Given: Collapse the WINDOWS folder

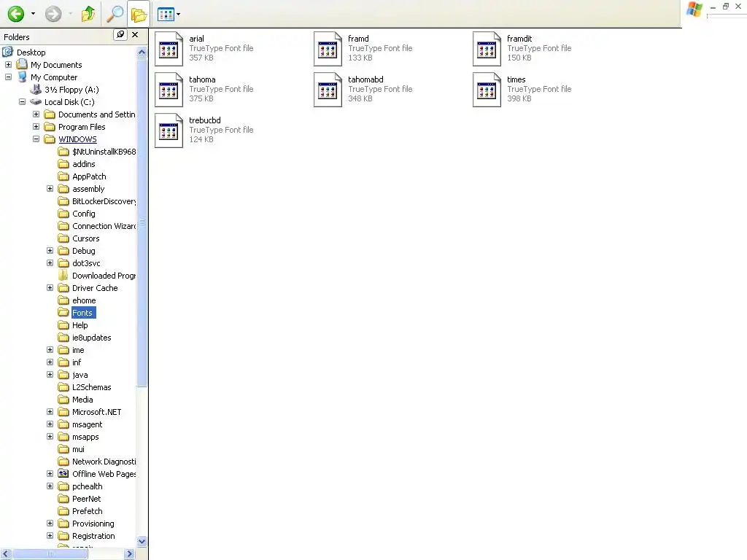Looking at the screenshot, I should pos(36,139).
